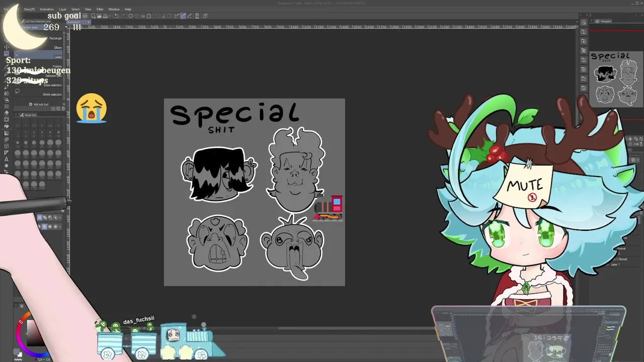Select the Eraser tool
The height and width of the screenshot is (362, 644).
coord(6,113)
